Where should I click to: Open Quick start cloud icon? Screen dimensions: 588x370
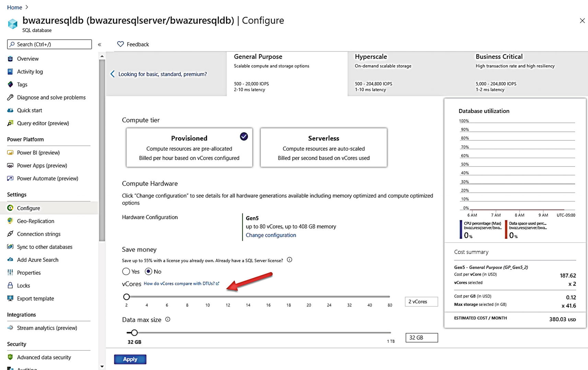pos(10,110)
